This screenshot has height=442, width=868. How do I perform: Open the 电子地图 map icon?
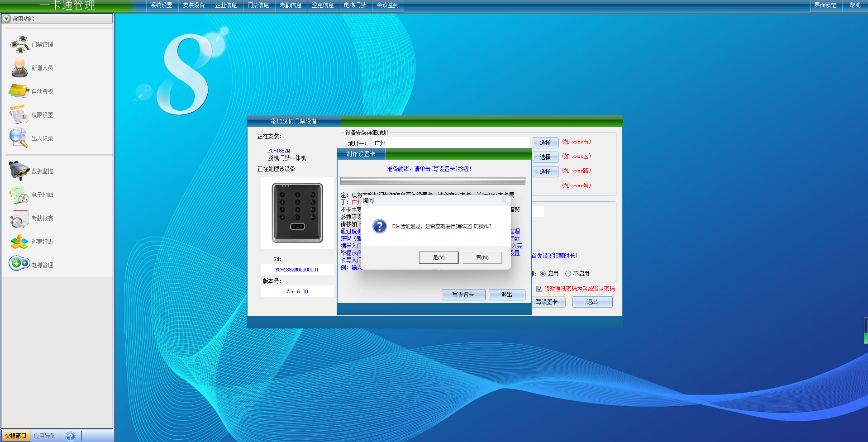click(19, 195)
